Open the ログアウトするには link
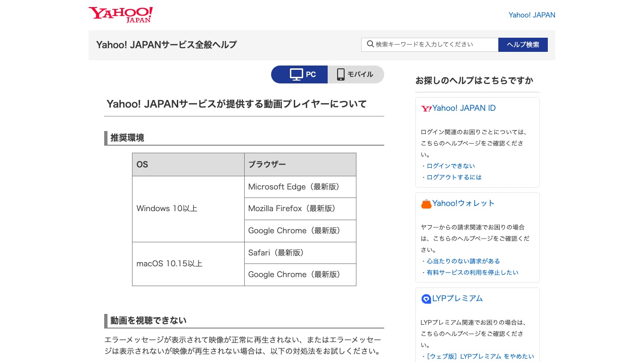The image size is (644, 362). pos(454,177)
